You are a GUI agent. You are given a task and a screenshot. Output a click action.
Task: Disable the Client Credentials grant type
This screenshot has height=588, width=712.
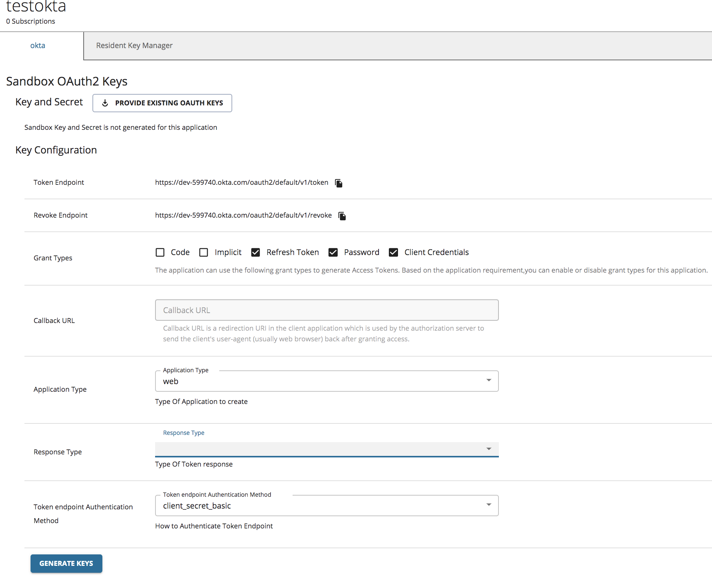(393, 252)
